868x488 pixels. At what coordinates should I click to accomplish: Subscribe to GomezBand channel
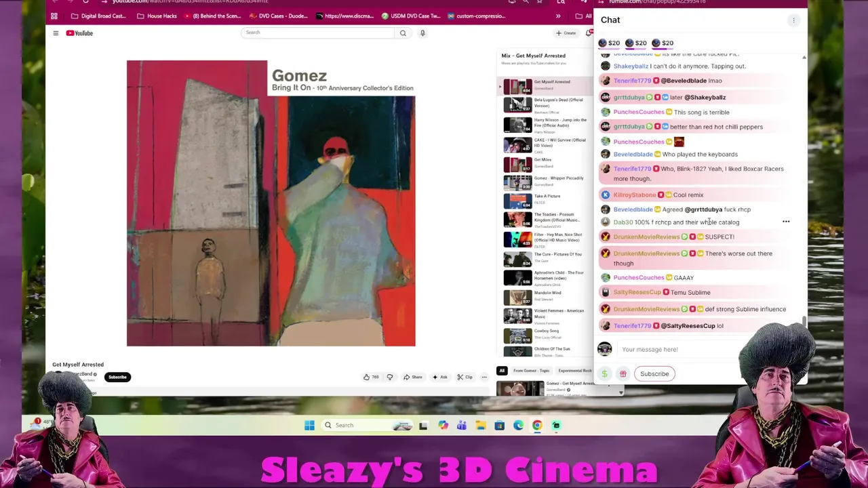117,377
